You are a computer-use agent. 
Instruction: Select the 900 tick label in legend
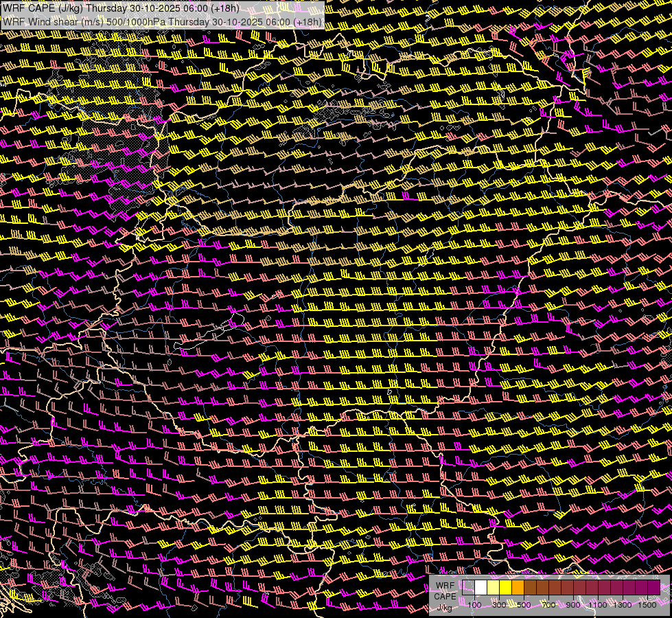coord(573,605)
